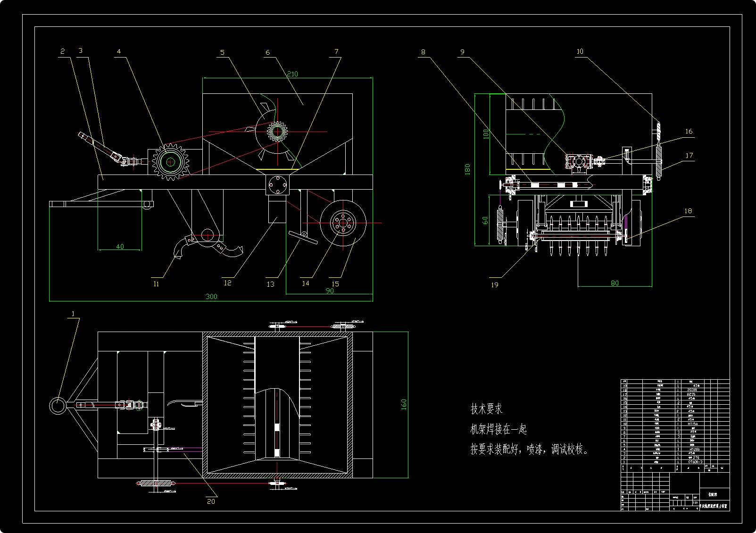Select the 210 width dimension text

(292, 74)
